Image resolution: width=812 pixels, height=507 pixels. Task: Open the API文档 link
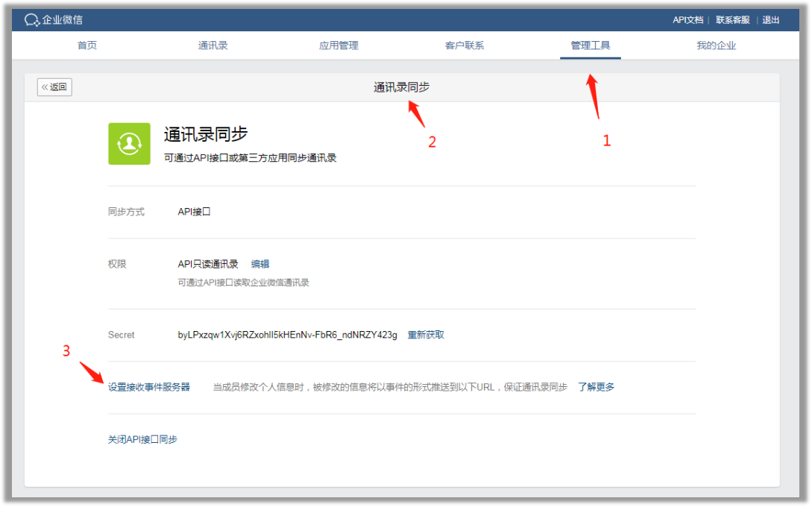pos(687,20)
